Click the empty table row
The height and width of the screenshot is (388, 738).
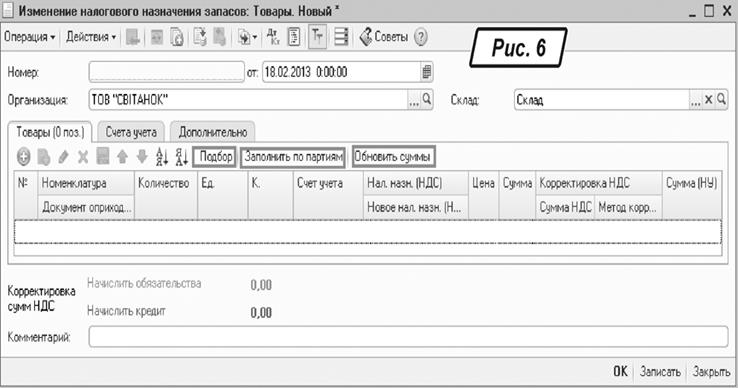coord(368,231)
